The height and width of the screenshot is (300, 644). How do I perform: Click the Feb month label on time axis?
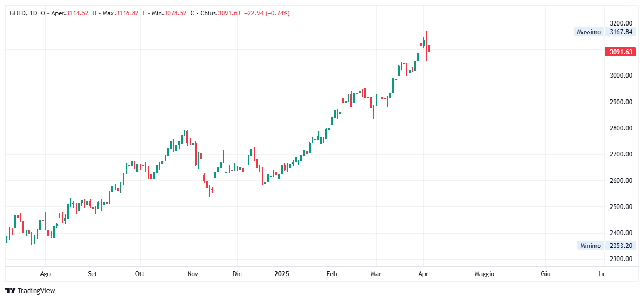click(331, 274)
